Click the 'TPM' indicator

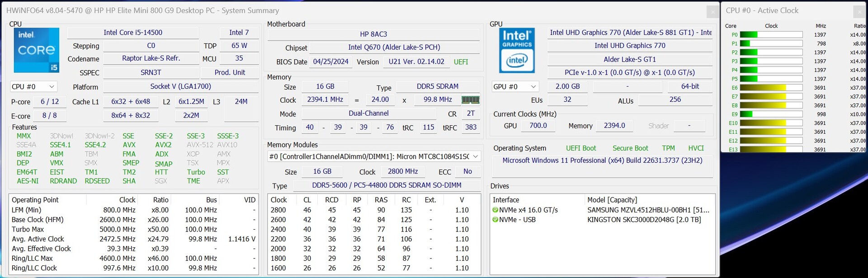[668, 148]
